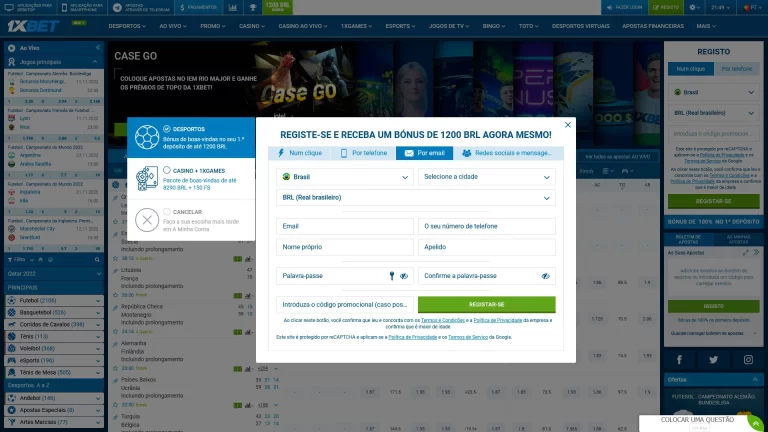768x432 pixels.
Task: Open the BRL currency dropdown in dialog
Action: click(x=416, y=198)
